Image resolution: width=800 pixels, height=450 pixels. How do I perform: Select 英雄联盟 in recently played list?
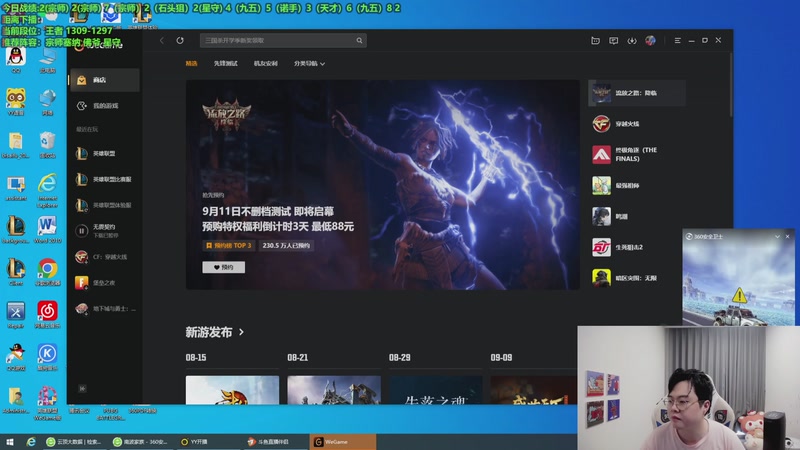point(105,154)
